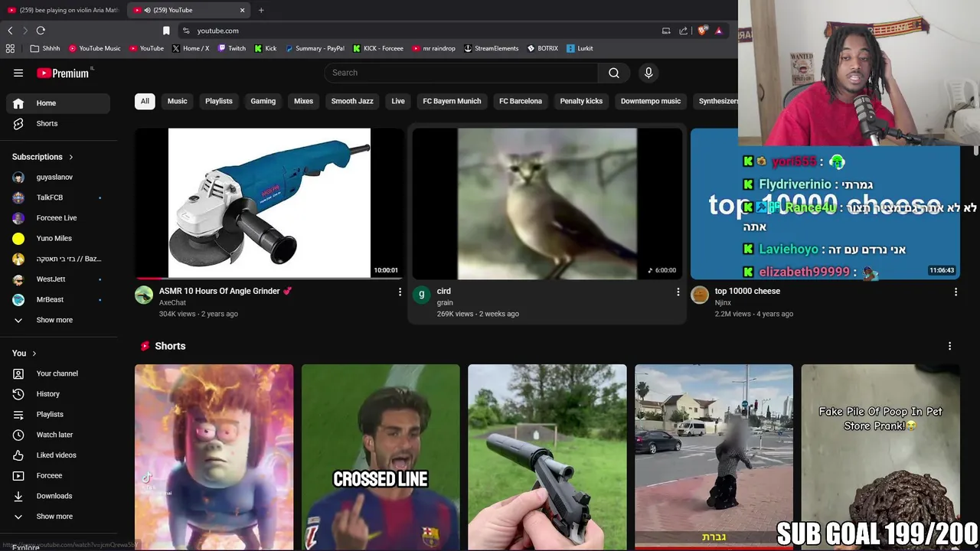Open Home / X bookmark

coord(191,48)
